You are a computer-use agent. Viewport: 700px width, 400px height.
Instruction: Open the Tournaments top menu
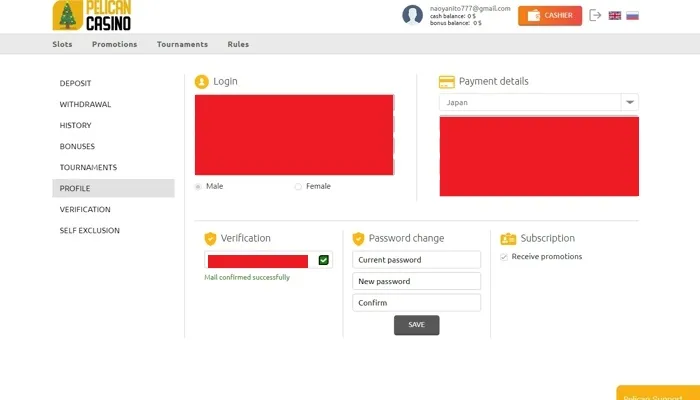click(x=182, y=44)
